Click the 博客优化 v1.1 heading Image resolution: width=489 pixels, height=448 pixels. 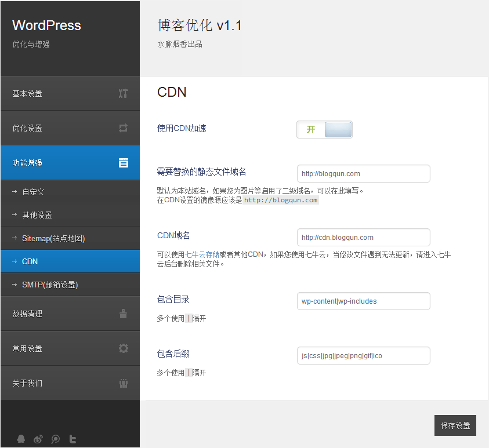[x=200, y=26]
